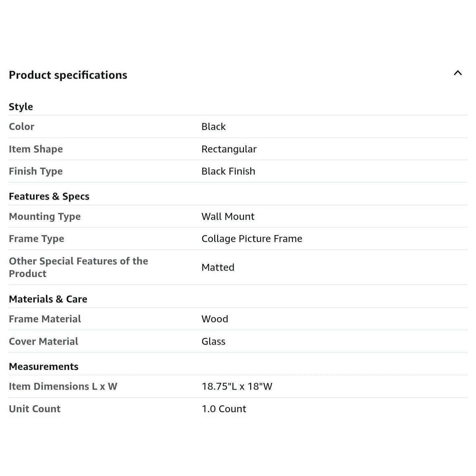Viewport: 476px width, 476px height.
Task: Click the Features & Specs heading
Action: (49, 196)
